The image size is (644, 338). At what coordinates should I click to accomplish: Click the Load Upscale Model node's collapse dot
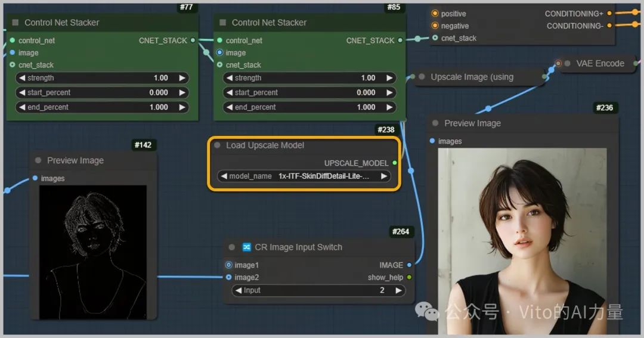point(217,145)
